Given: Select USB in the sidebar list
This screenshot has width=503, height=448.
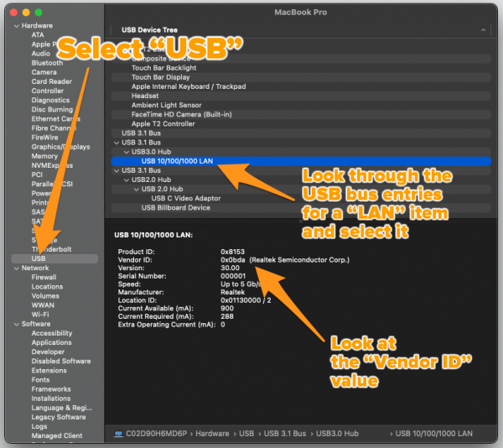Looking at the screenshot, I should click(x=39, y=258).
